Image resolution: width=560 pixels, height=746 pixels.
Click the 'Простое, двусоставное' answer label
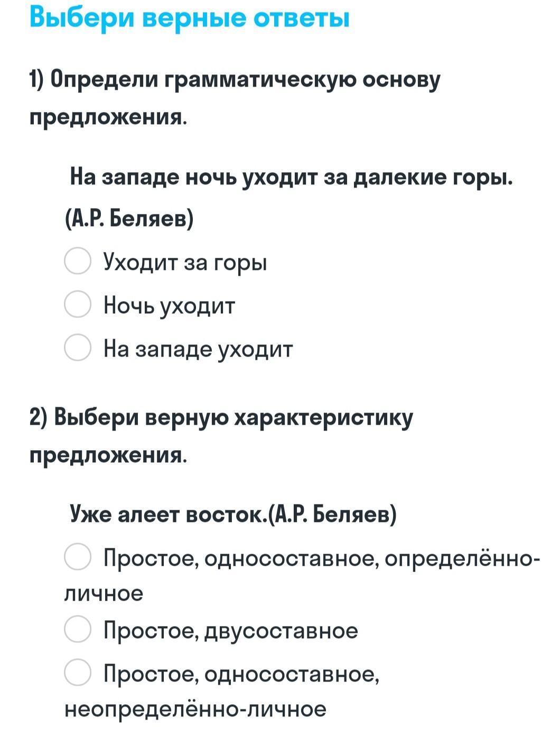[x=231, y=630]
